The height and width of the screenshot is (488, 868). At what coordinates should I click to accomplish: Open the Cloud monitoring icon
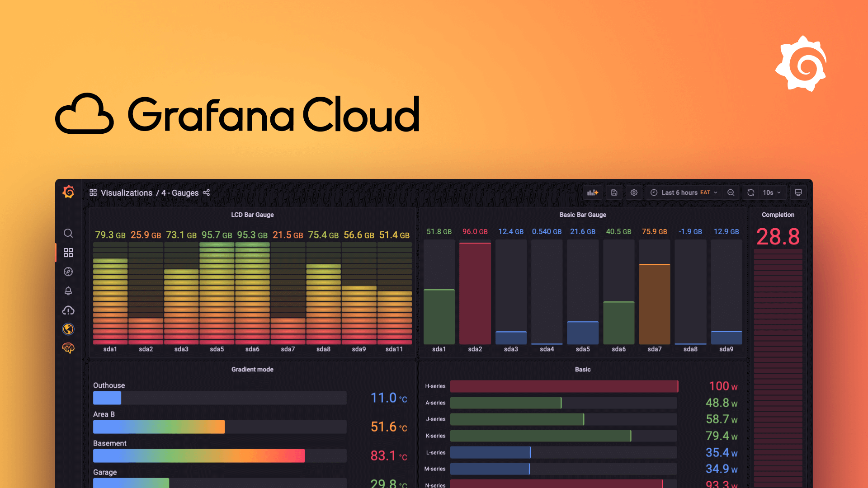67,310
